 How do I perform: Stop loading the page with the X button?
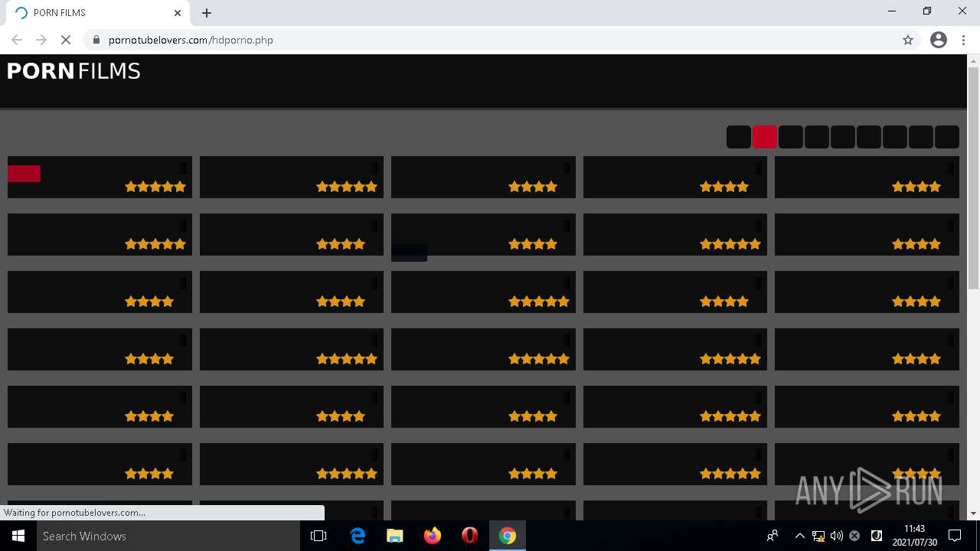click(x=66, y=40)
